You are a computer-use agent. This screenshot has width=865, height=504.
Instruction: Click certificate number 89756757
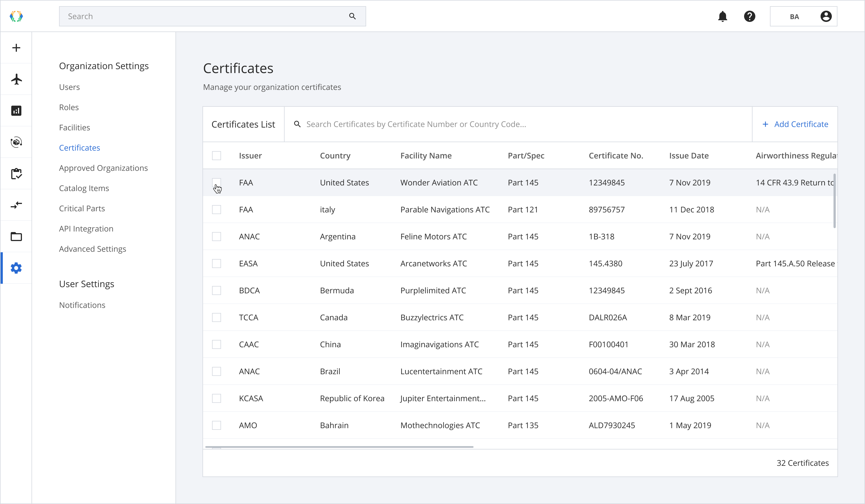[x=607, y=210]
